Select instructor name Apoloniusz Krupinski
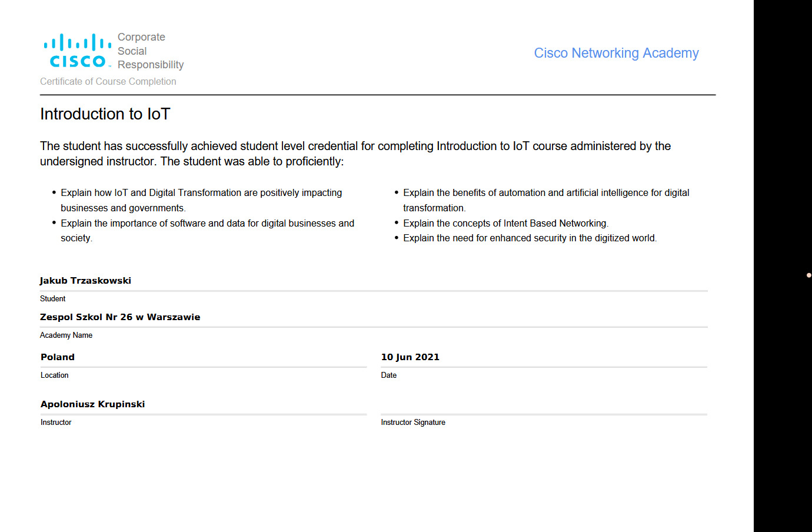 [x=92, y=404]
